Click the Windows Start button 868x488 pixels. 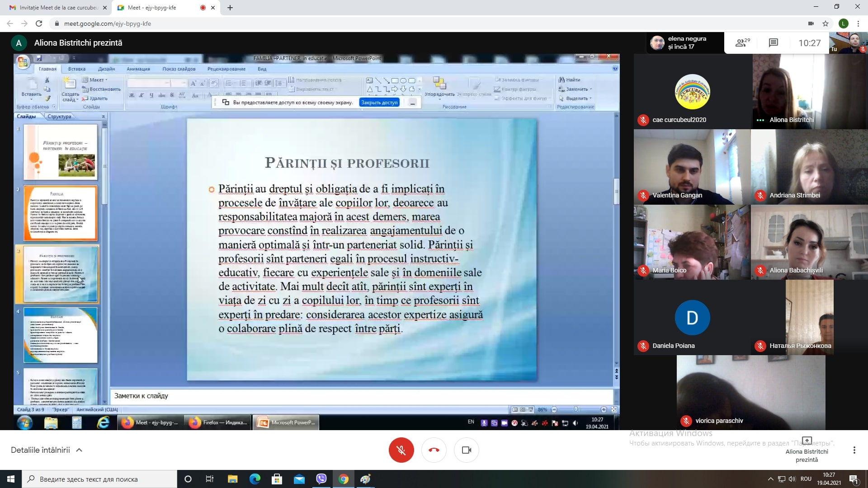(x=11, y=479)
